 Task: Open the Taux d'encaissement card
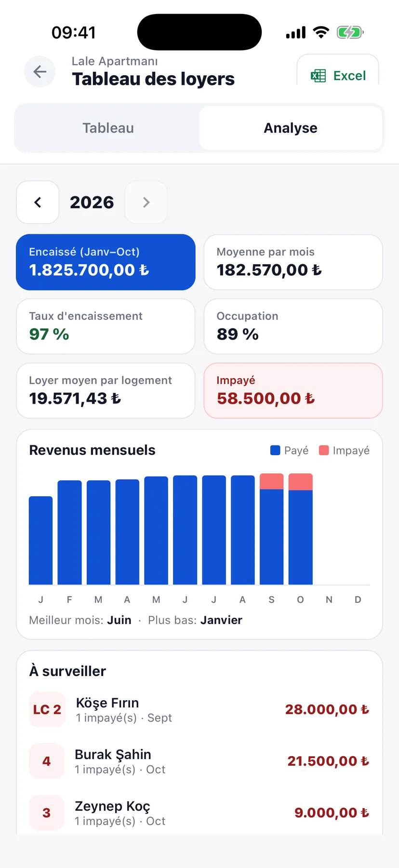pos(106,326)
